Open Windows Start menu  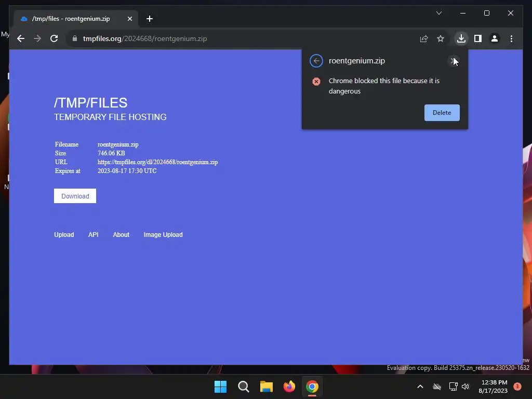220,387
